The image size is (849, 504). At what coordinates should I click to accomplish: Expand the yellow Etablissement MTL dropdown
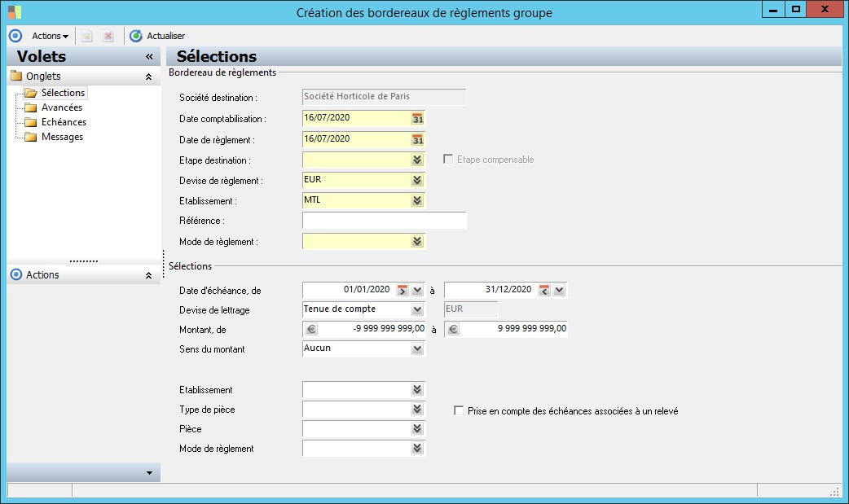coord(417,200)
